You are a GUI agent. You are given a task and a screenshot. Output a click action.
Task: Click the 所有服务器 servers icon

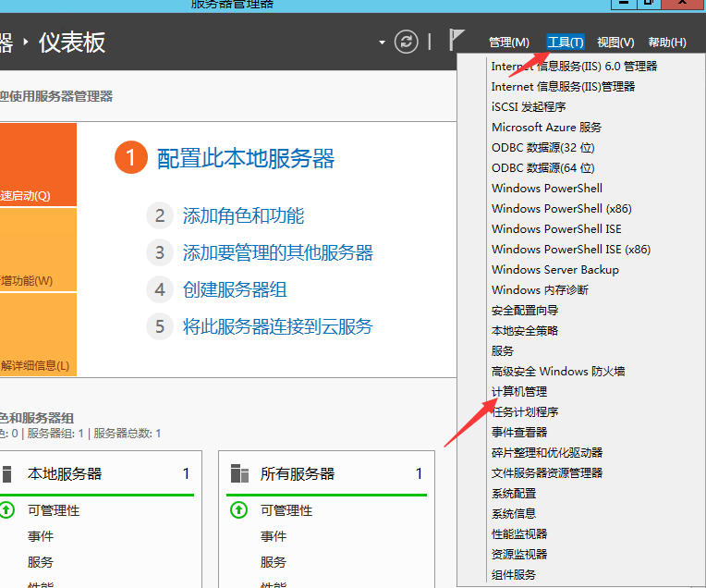point(239,474)
